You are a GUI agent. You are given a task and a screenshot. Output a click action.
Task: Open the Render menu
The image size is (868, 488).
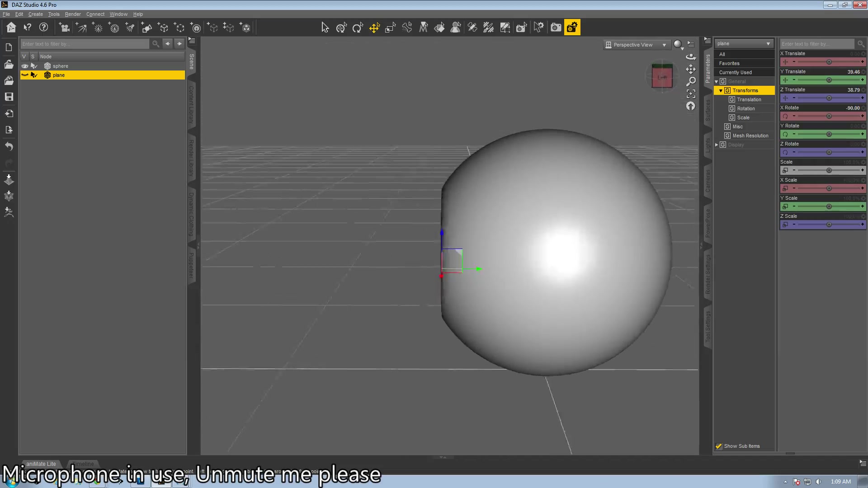pos(73,14)
